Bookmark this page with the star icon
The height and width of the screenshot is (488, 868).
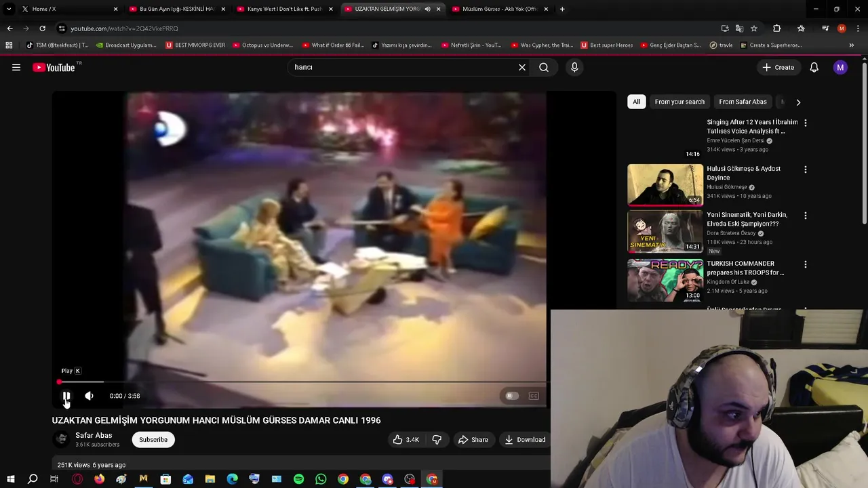(x=753, y=28)
